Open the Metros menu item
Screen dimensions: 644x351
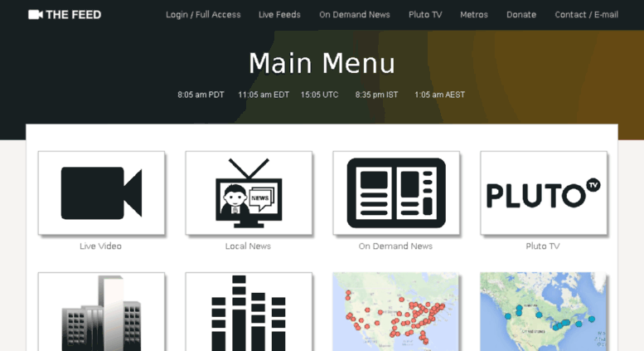(x=474, y=15)
